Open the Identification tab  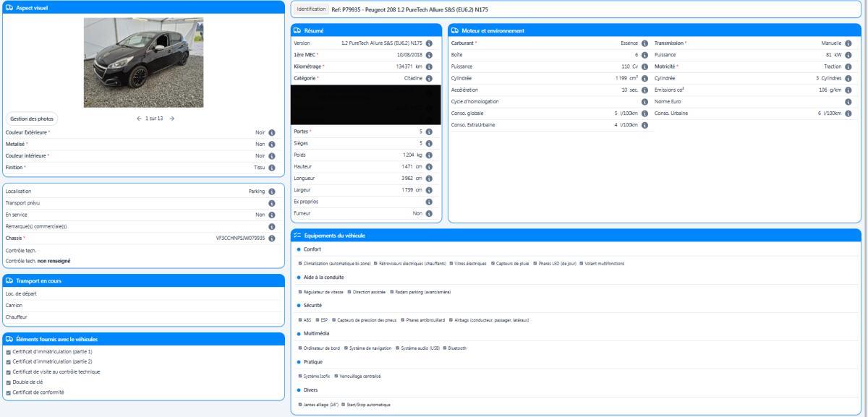311,9
